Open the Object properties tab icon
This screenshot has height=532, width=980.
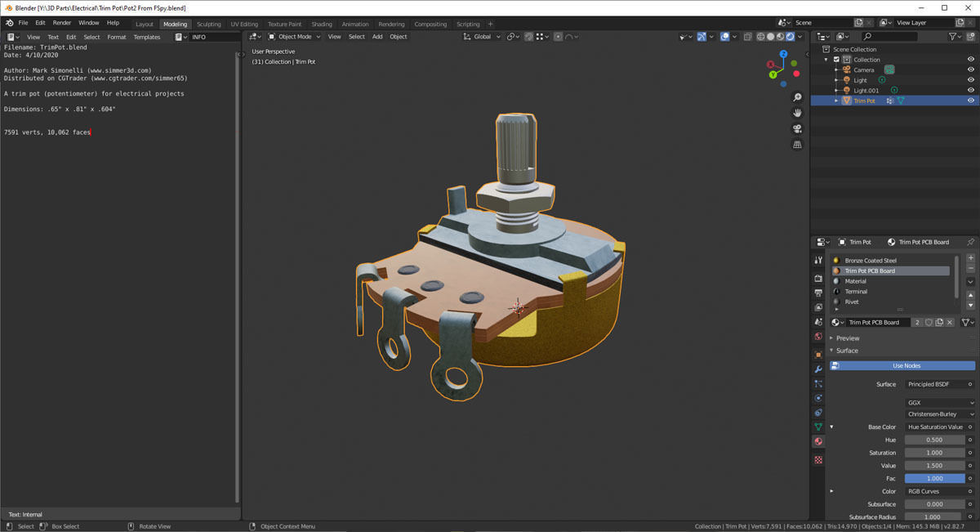(x=818, y=355)
